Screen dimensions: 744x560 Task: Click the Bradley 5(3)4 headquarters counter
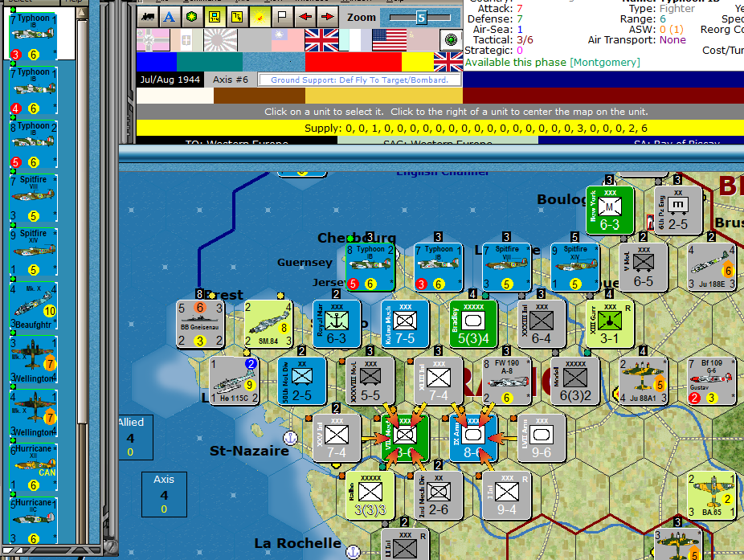tap(473, 325)
